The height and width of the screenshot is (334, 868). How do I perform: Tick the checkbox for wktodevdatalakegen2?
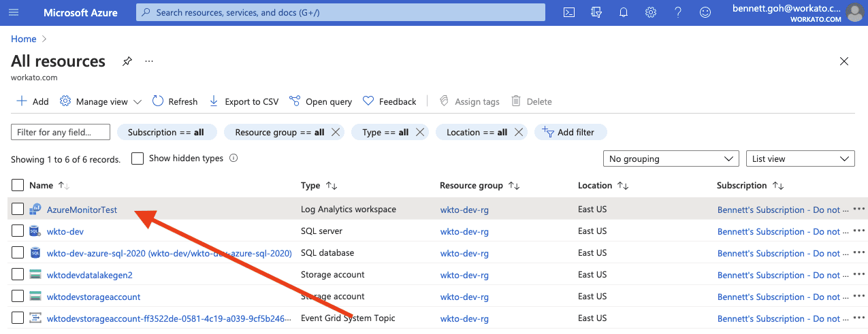(18, 275)
